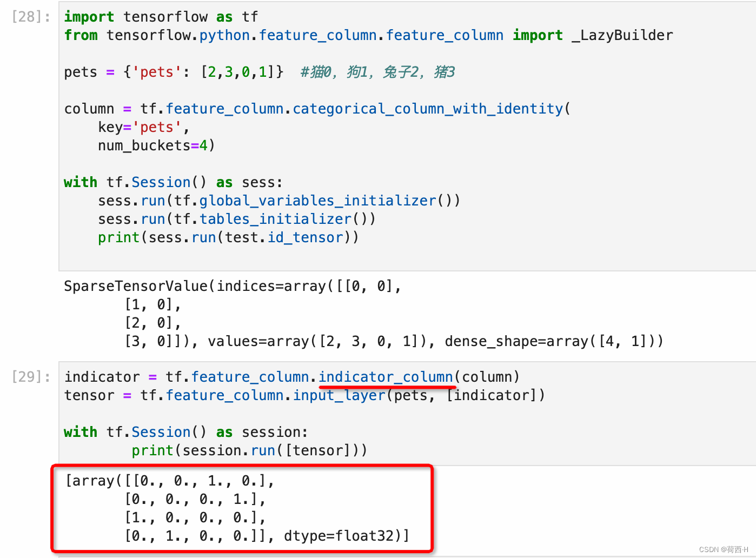Click the key='pets' argument line
The image size is (756, 558).
(144, 127)
